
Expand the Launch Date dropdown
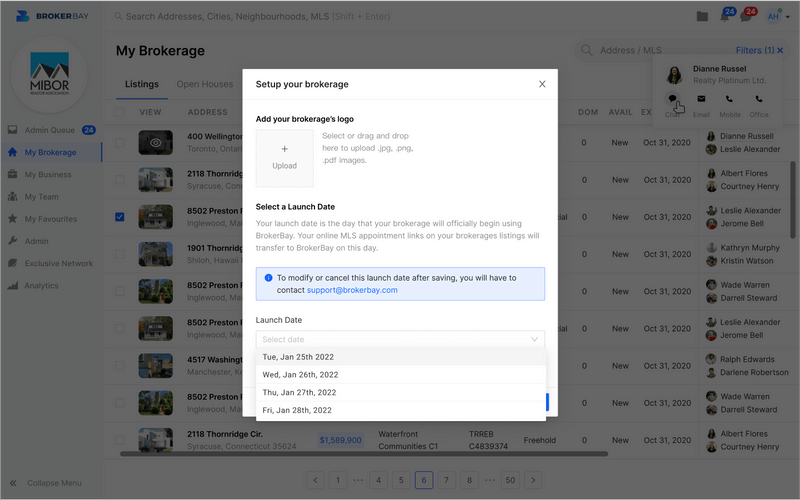400,339
